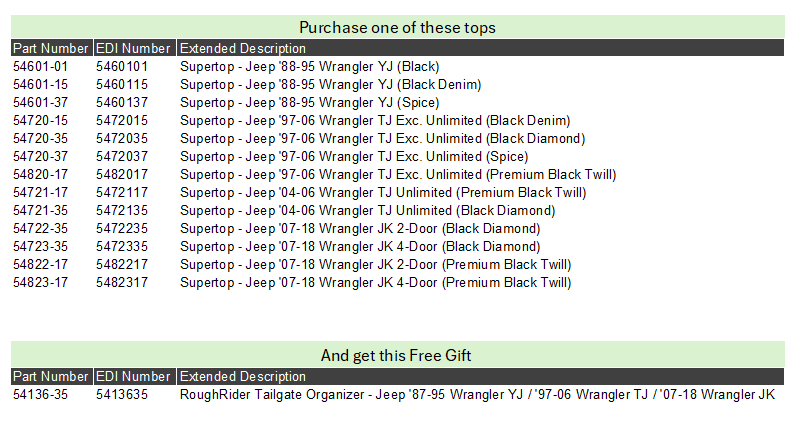Screen dimensions: 795x441
Task: Click EDI number 5460115
Action: pos(122,85)
